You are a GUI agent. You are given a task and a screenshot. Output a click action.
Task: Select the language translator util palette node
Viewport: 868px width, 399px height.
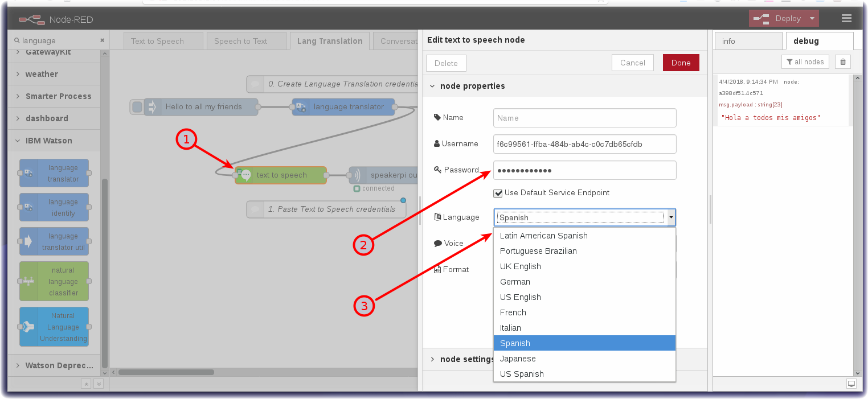54,241
